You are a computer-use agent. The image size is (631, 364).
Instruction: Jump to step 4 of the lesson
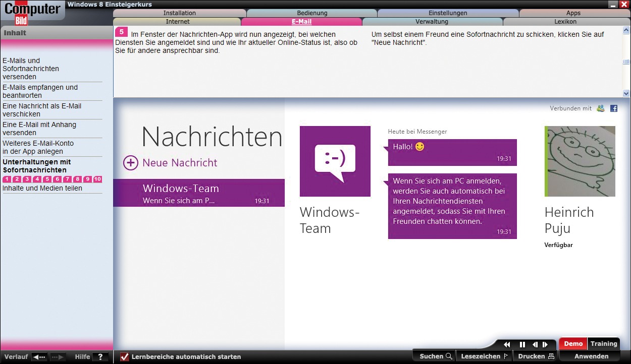click(37, 179)
